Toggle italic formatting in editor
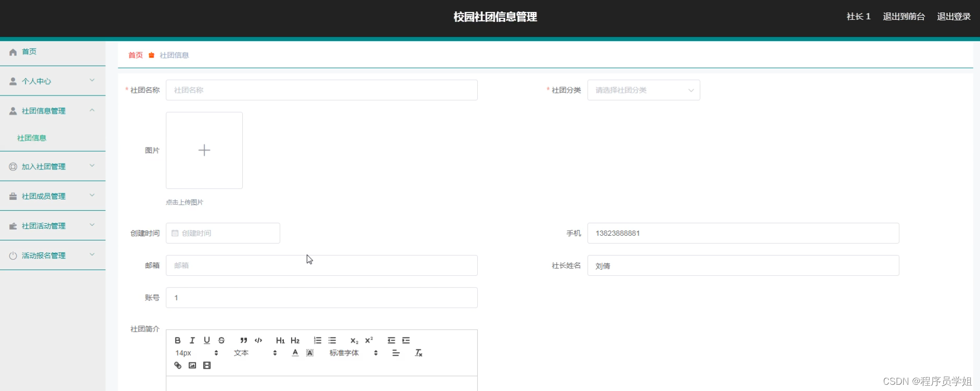The image size is (980, 391). tap(192, 340)
